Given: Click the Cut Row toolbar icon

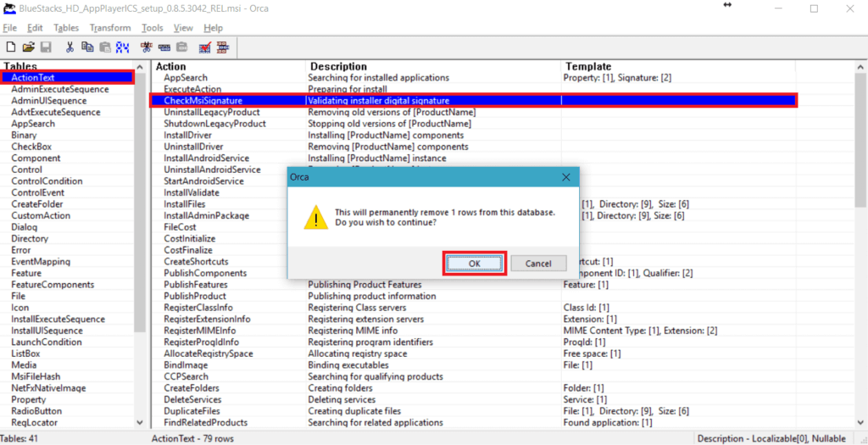Looking at the screenshot, I should 147,47.
